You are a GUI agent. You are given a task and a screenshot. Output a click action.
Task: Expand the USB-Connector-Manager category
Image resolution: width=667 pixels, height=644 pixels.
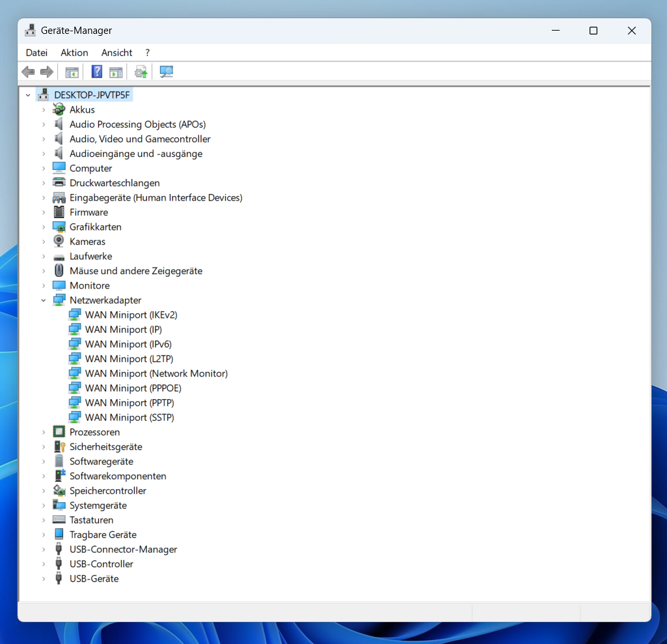pos(44,549)
